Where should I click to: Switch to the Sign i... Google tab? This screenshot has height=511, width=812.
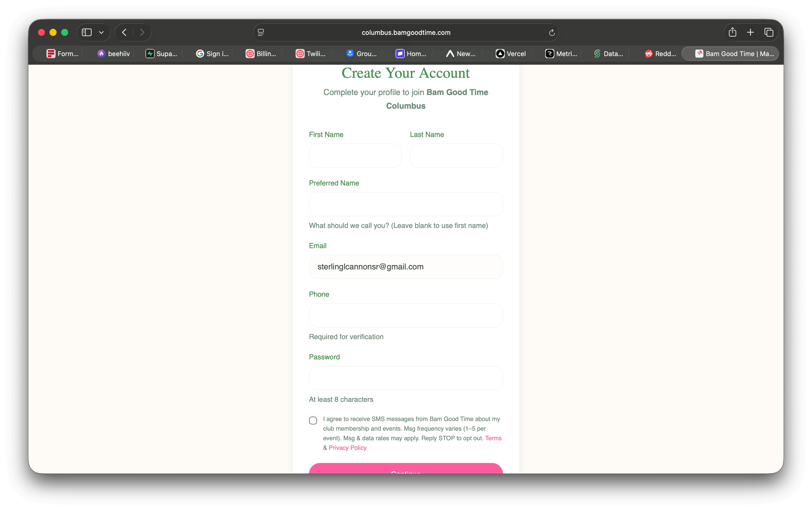[212, 54]
